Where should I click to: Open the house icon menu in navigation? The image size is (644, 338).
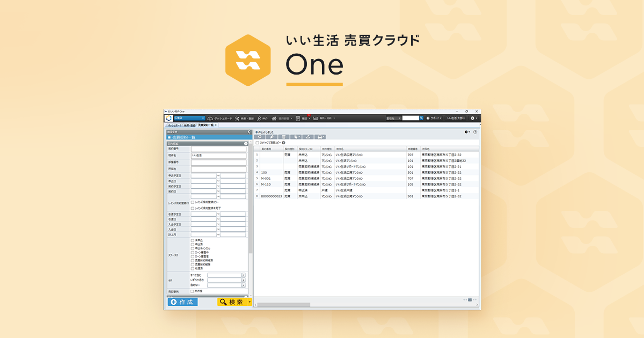pos(282,118)
